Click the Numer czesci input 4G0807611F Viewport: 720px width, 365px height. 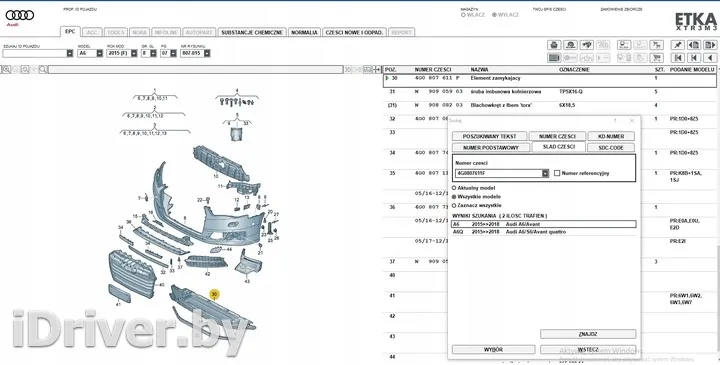coord(499,173)
